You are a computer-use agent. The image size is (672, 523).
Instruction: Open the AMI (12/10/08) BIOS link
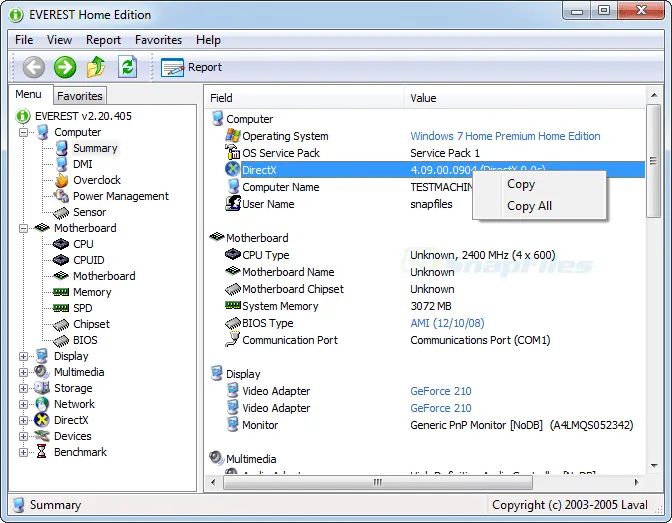pos(447,323)
